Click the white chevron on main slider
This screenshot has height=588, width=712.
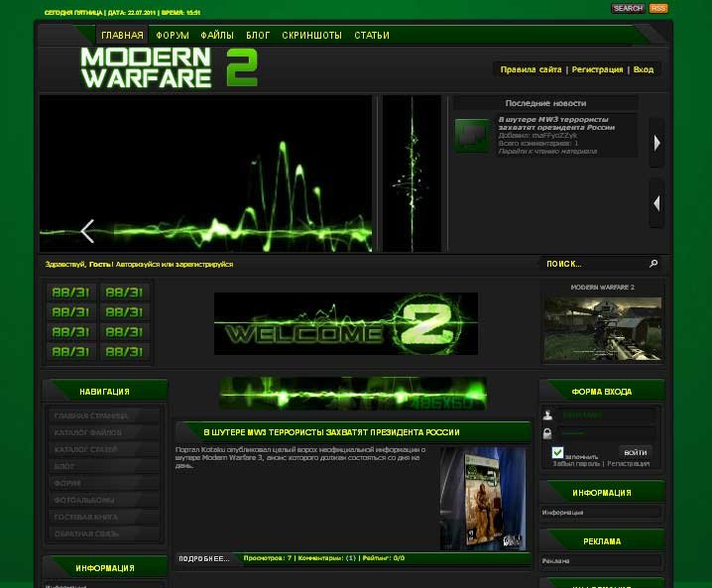(87, 231)
